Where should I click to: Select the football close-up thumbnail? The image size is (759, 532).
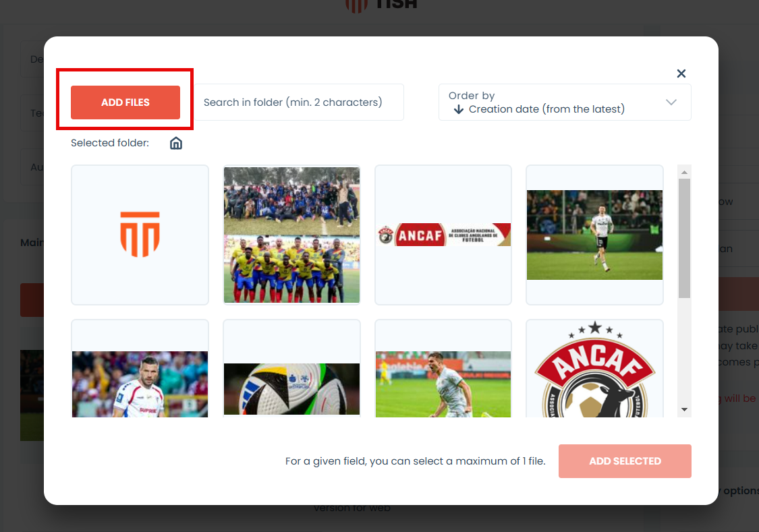point(291,369)
